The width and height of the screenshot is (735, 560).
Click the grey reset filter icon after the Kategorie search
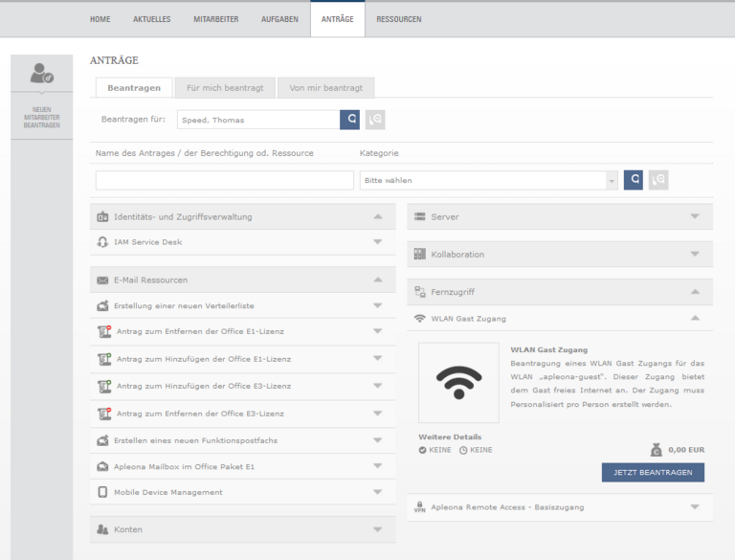click(658, 180)
